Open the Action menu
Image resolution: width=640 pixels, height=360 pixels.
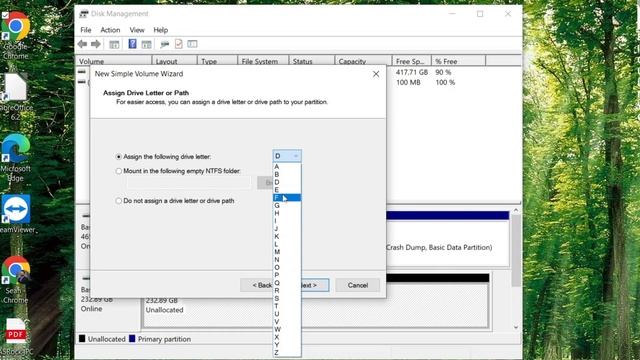110,30
